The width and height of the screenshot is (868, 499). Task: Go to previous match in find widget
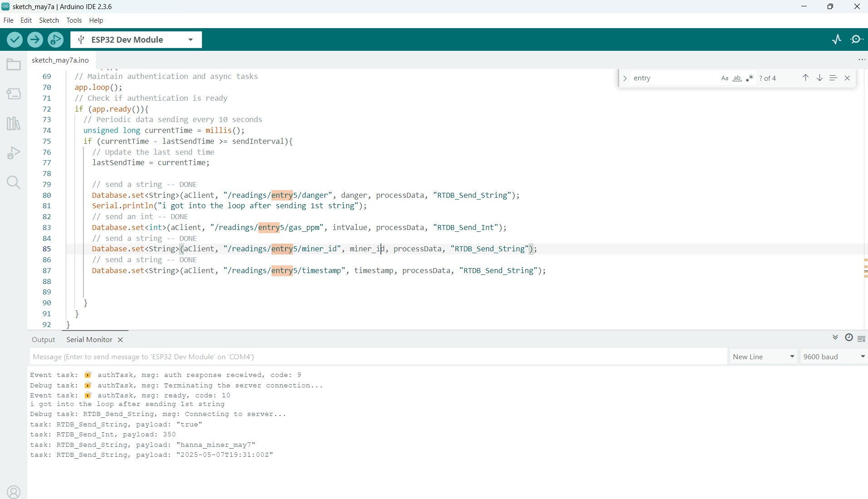coord(805,78)
